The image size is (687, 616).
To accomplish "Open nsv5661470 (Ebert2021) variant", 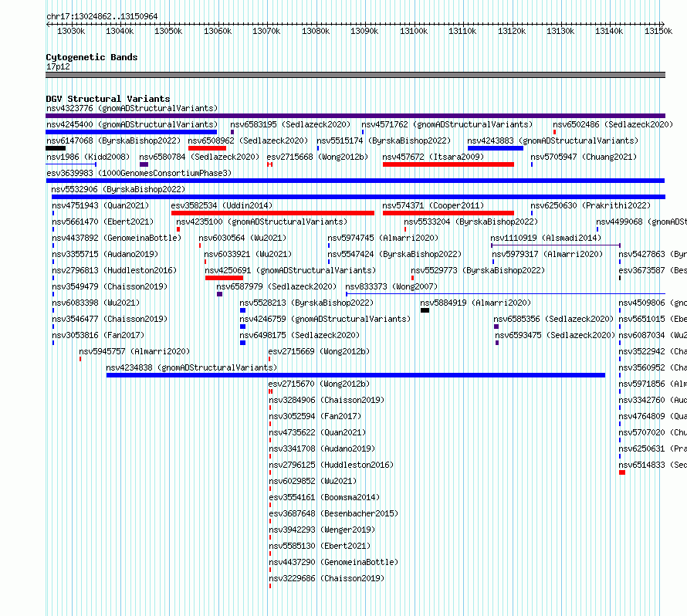I will pyautogui.click(x=103, y=222).
